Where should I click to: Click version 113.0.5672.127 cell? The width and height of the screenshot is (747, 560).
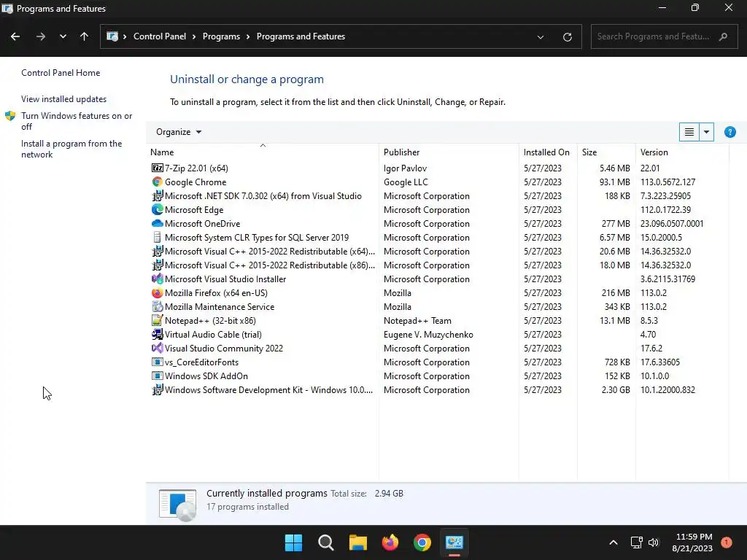tap(667, 182)
